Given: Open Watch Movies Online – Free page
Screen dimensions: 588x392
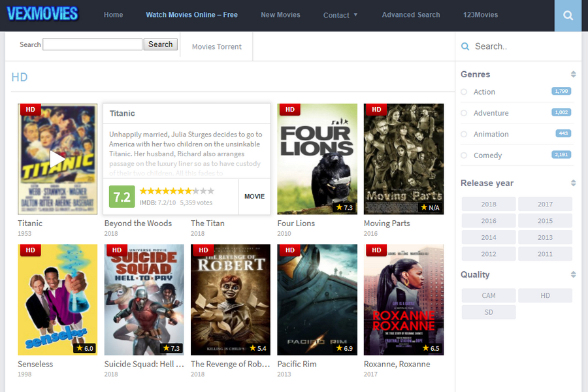Looking at the screenshot, I should pyautogui.click(x=191, y=15).
